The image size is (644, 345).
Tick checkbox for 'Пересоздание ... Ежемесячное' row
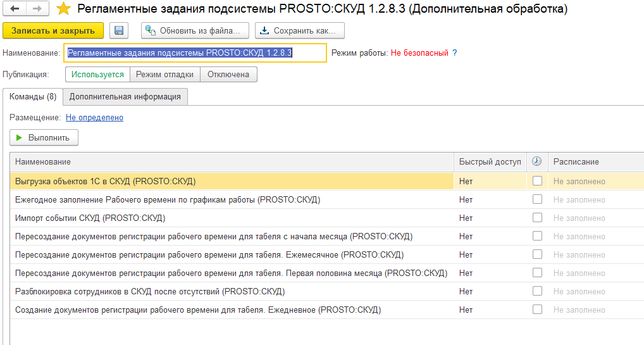[537, 254]
